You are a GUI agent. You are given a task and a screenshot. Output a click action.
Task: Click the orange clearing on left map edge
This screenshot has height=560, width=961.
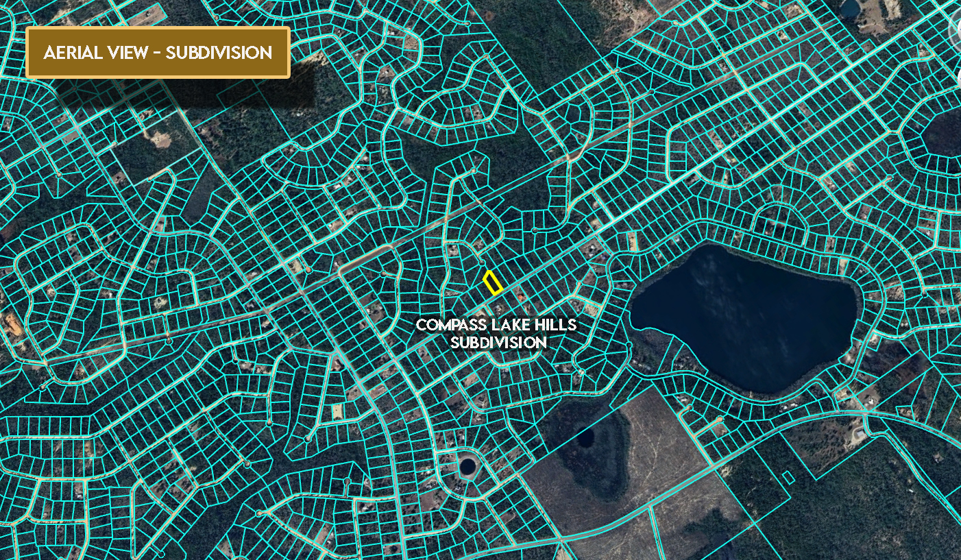click(x=12, y=324)
